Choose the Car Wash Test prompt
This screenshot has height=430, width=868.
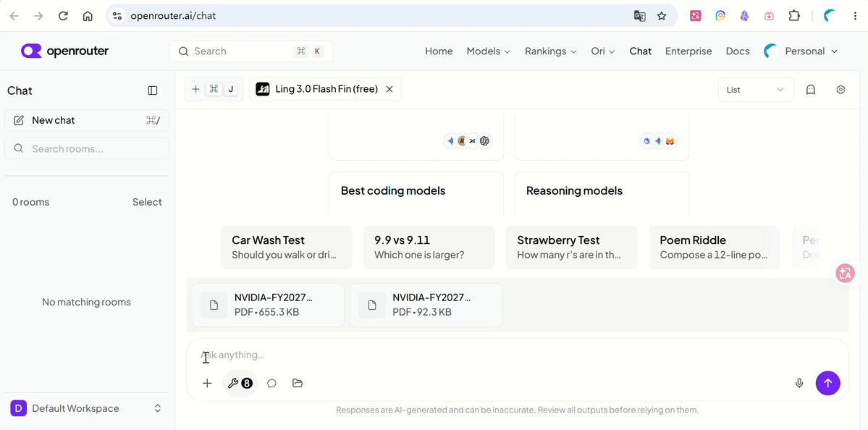tap(286, 247)
